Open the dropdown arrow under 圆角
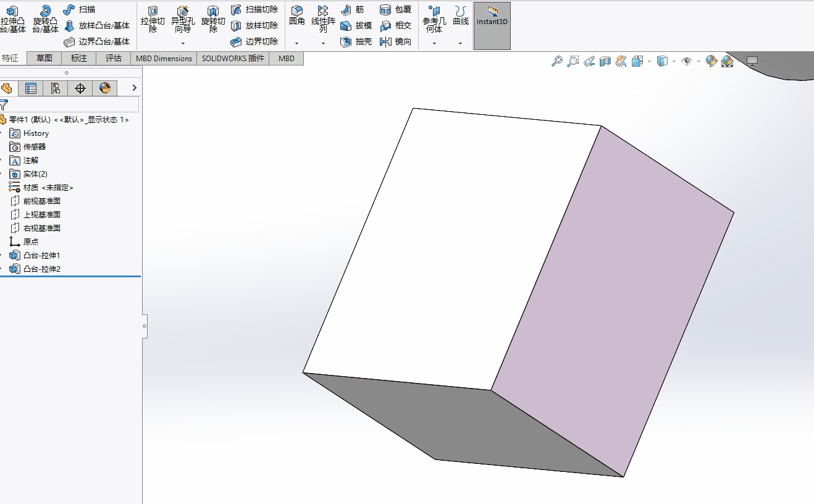 click(x=297, y=43)
